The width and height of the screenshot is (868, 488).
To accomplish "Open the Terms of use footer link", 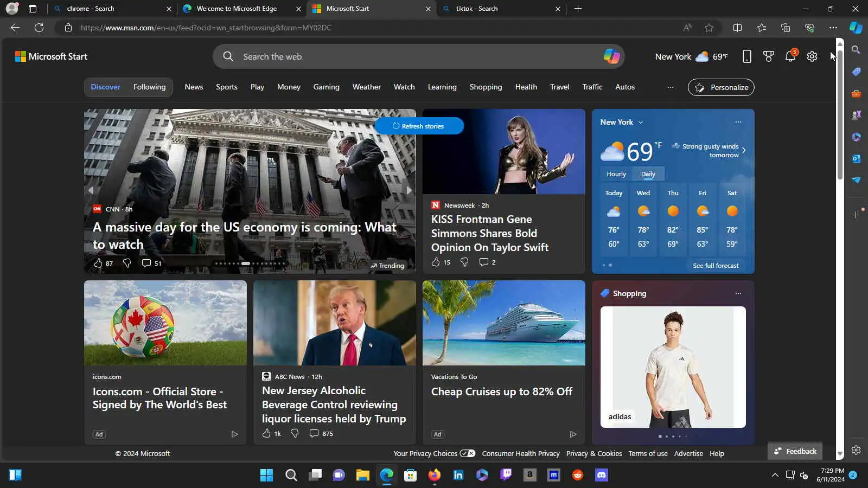I will (648, 454).
